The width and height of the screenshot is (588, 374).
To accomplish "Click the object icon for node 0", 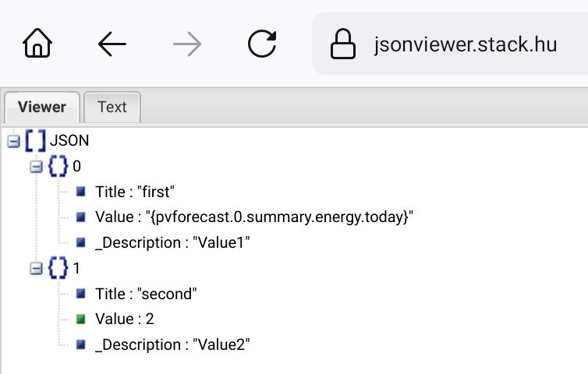I will (58, 166).
